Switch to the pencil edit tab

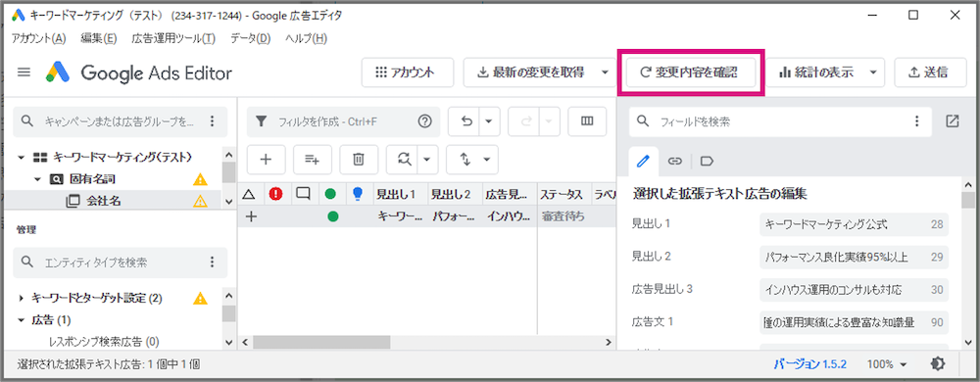pyautogui.click(x=643, y=161)
